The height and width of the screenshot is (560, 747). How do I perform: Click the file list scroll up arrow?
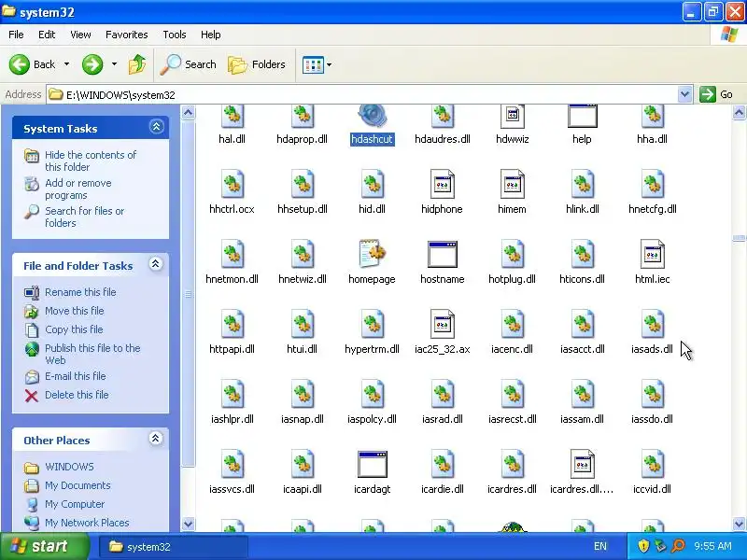739,112
